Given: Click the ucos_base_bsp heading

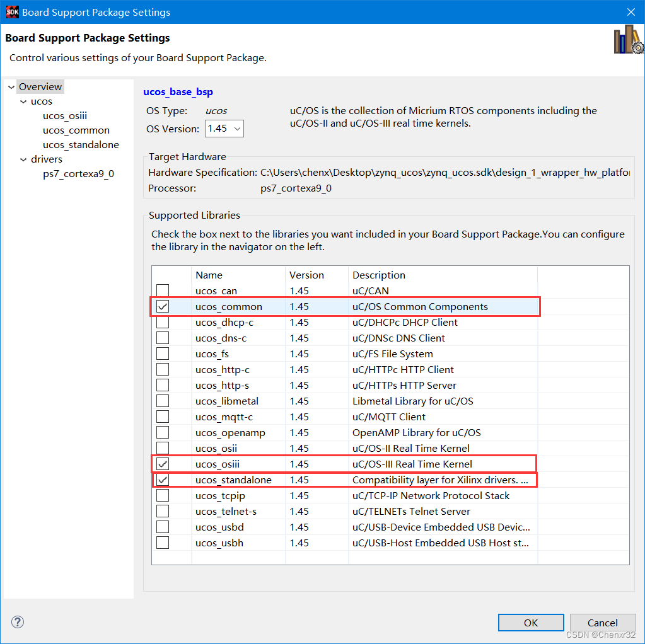Looking at the screenshot, I should 178,92.
